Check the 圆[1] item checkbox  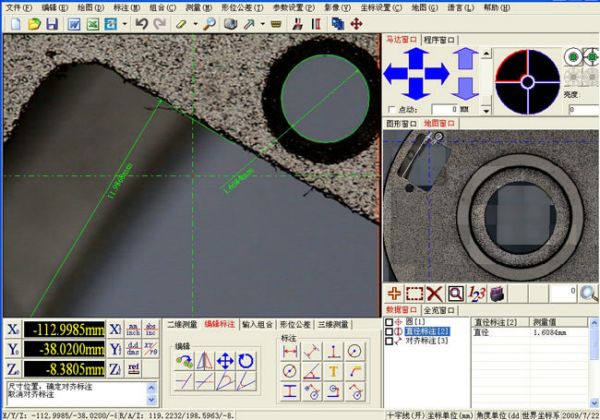click(x=389, y=321)
